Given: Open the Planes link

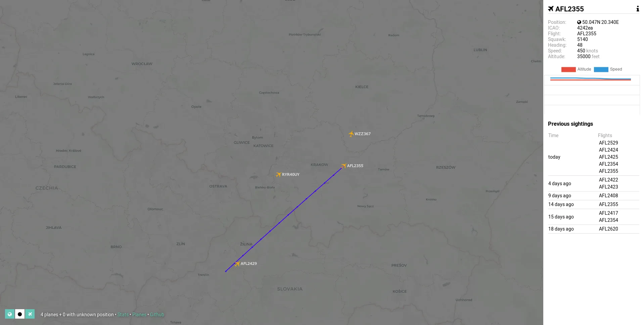Looking at the screenshot, I should pos(139,315).
